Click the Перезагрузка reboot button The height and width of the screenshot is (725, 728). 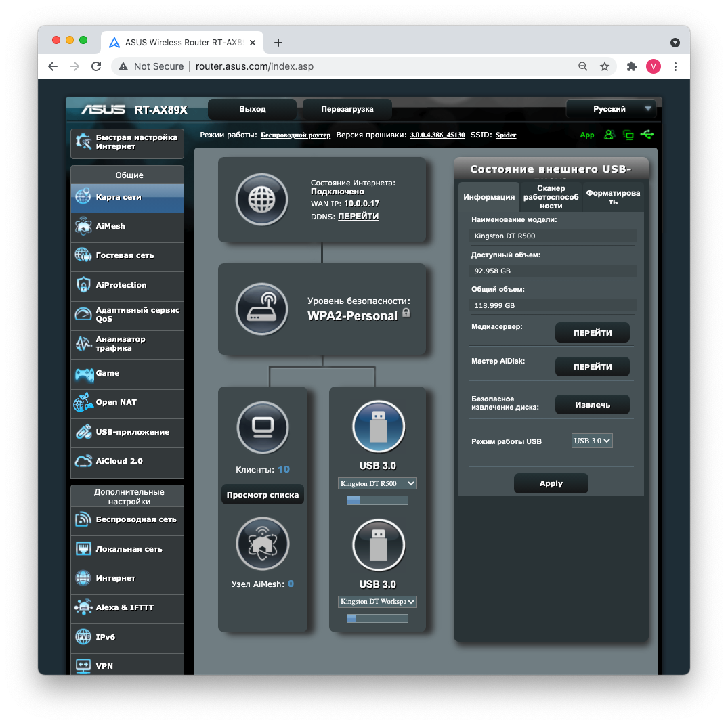[x=347, y=109]
